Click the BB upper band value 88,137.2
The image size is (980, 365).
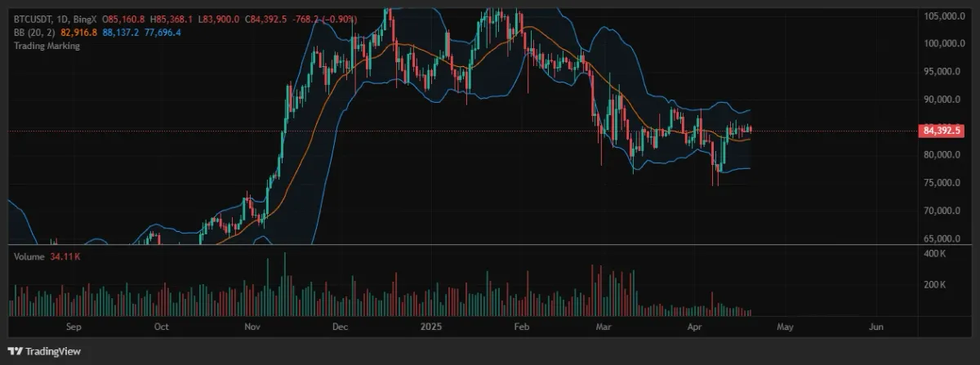tap(121, 32)
